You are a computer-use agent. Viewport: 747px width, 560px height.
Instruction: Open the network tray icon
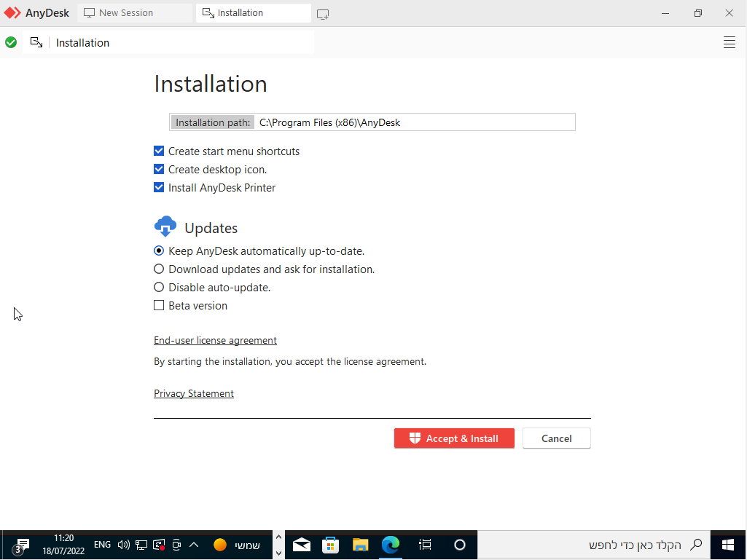coord(141,545)
